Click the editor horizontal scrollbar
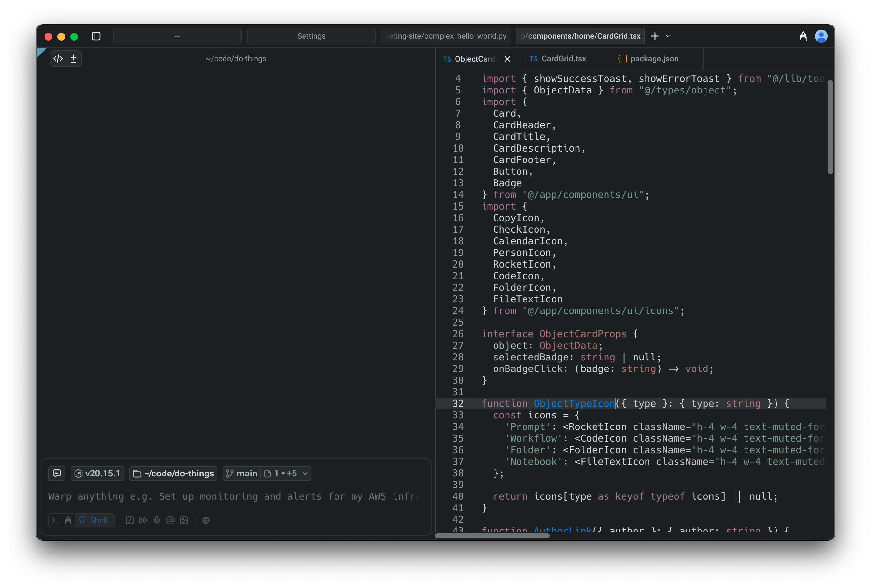Screen dimensions: 871x588 pyautogui.click(x=492, y=535)
